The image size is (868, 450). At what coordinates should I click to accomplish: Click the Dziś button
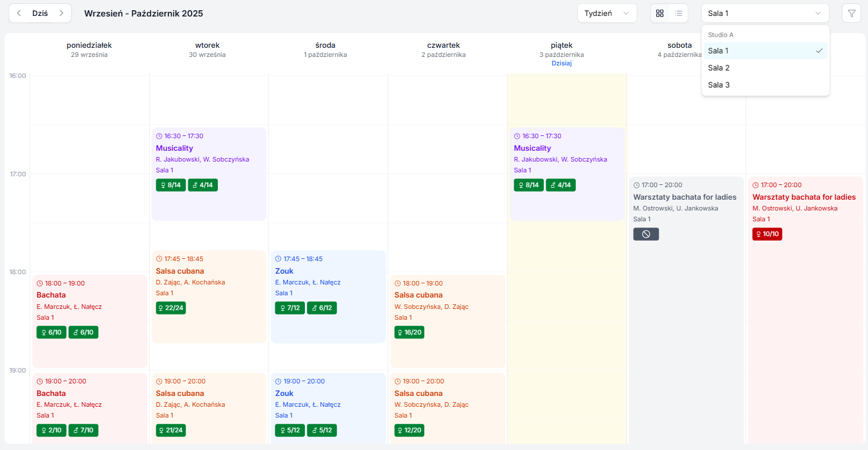pyautogui.click(x=40, y=13)
